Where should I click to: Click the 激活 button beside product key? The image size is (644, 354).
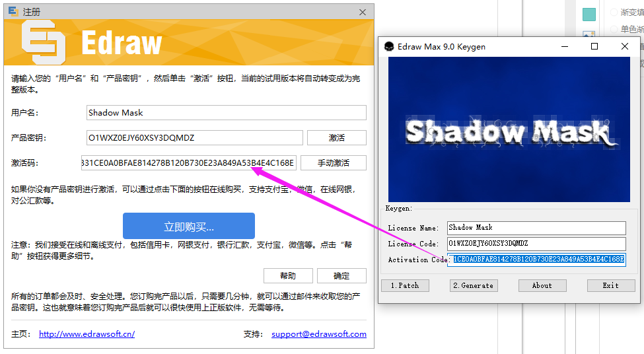click(336, 137)
